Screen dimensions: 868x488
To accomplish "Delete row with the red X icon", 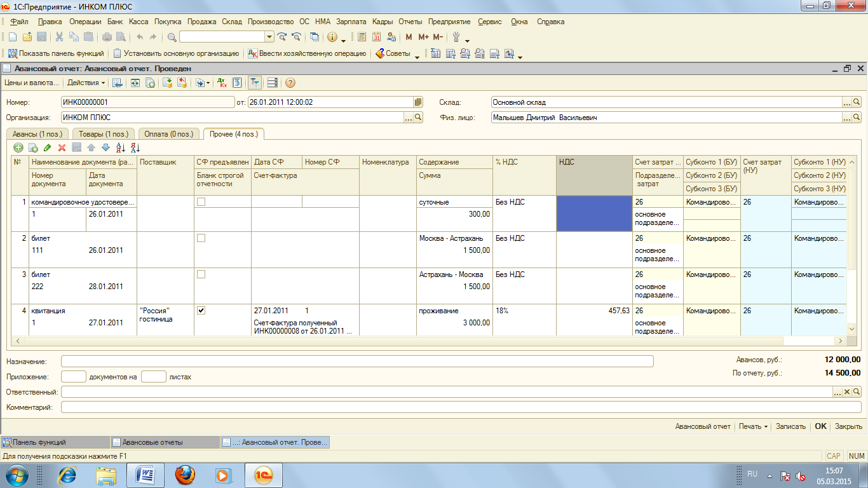I will pyautogui.click(x=62, y=147).
